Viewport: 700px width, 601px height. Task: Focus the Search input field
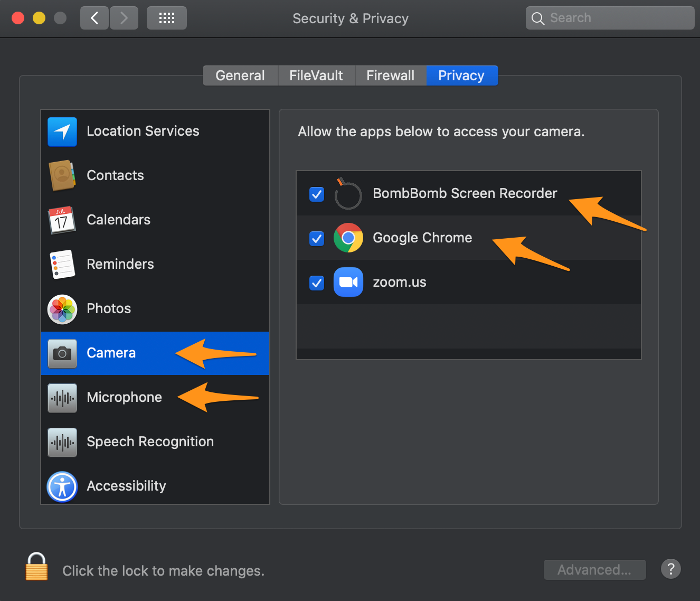pos(610,18)
